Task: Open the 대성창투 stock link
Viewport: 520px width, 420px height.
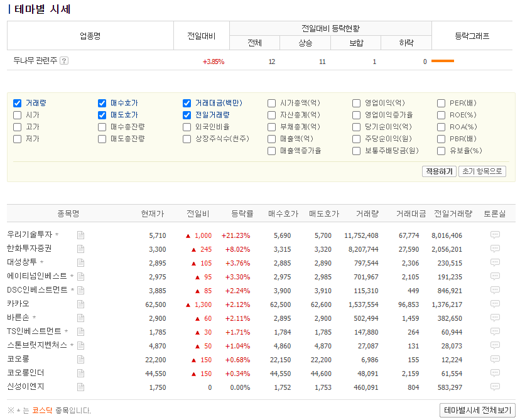Action: pyautogui.click(x=22, y=262)
